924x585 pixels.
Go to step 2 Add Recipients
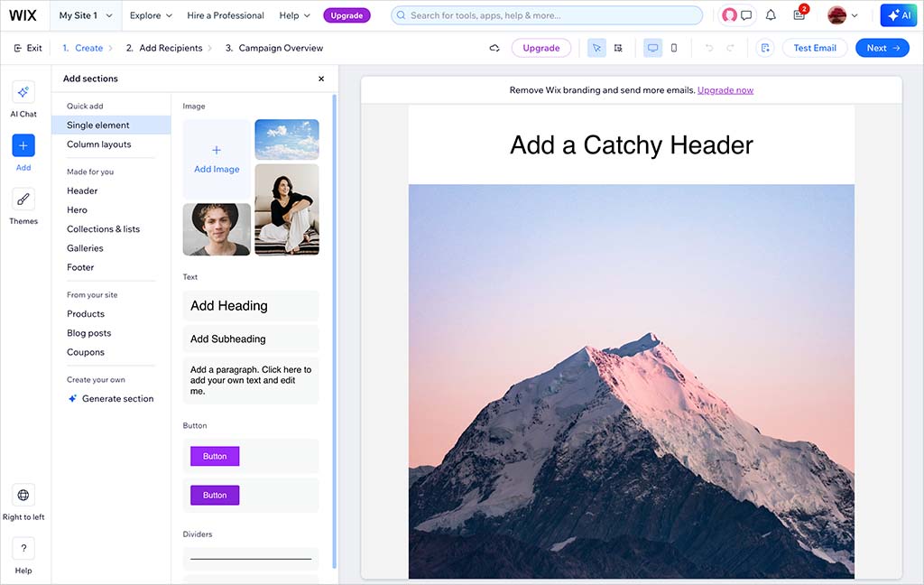click(x=164, y=48)
